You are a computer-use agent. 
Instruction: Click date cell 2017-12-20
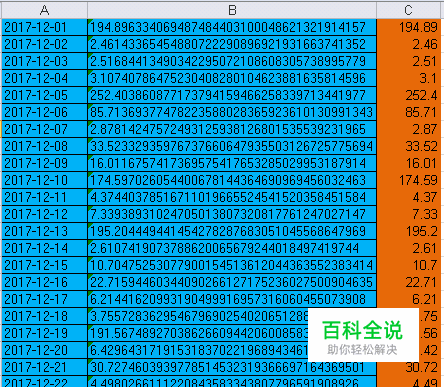44,350
